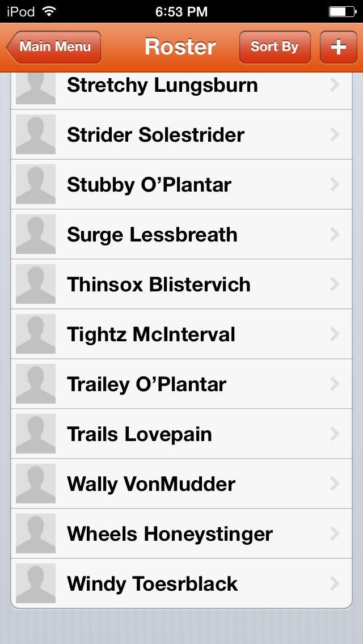Tap the plus icon to add runner
The height and width of the screenshot is (644, 363).
coord(338,47)
